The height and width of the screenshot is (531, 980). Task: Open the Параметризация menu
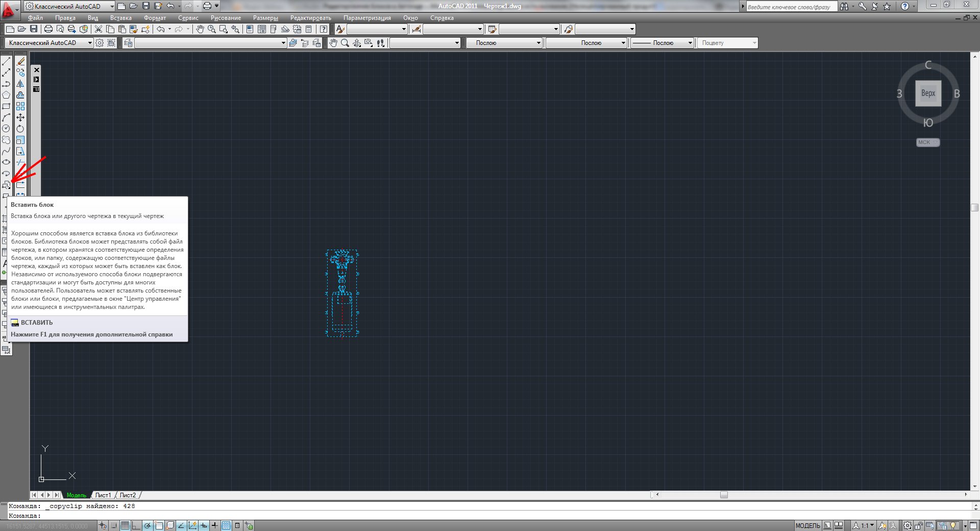367,18
